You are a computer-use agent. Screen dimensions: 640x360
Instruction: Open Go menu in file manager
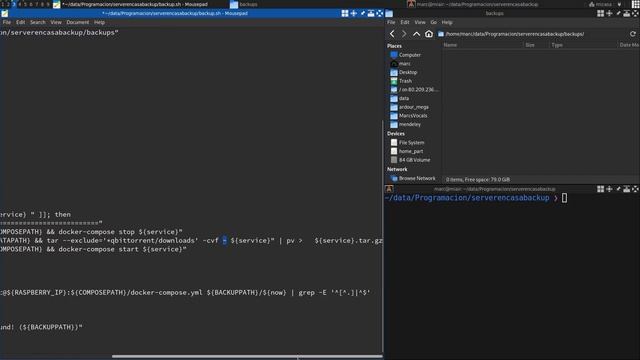[433, 22]
